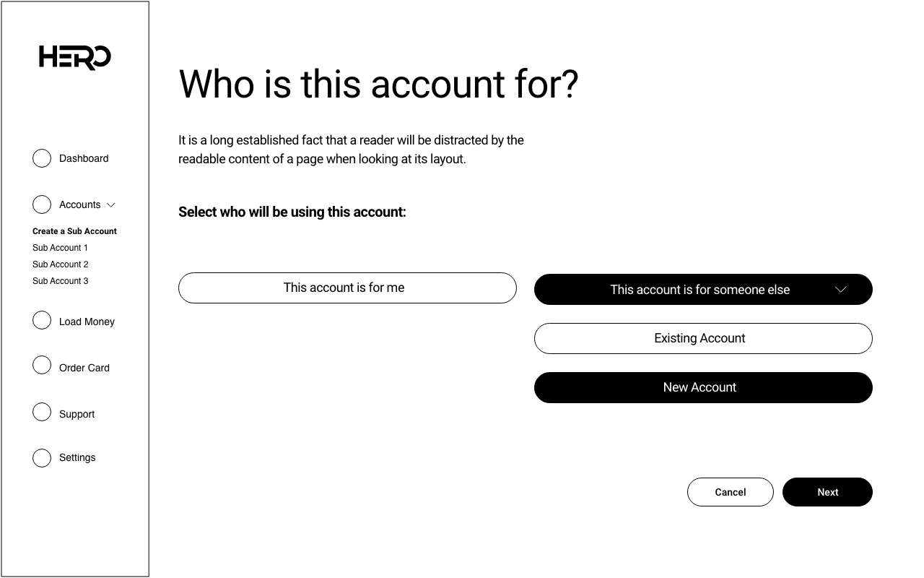This screenshot has width=924, height=578.
Task: Click the Support circle icon
Action: point(42,412)
